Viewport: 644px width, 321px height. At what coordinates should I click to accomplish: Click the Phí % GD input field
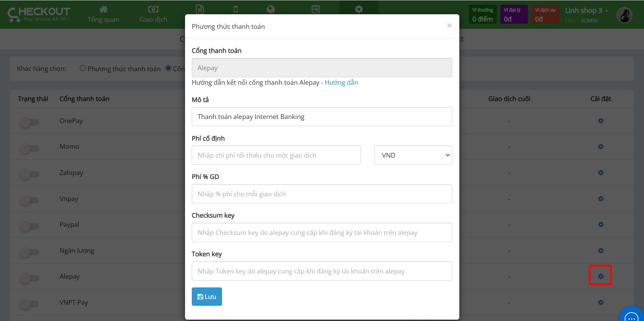click(x=322, y=194)
